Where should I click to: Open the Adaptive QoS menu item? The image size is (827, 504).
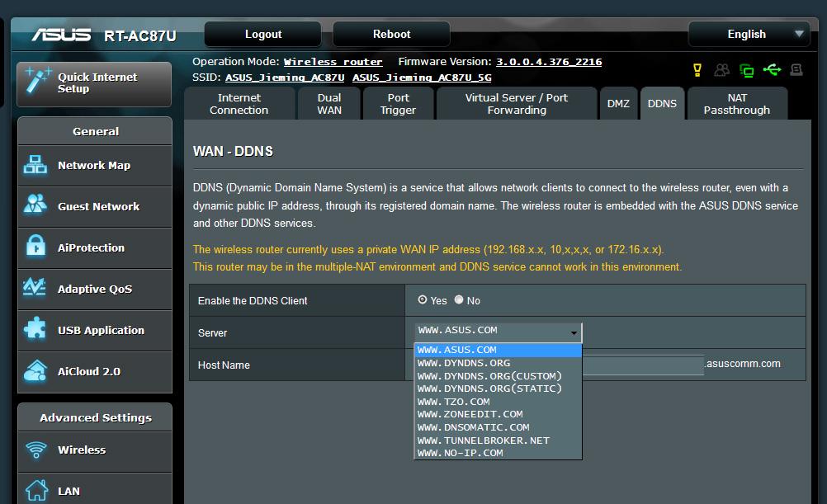click(x=95, y=289)
